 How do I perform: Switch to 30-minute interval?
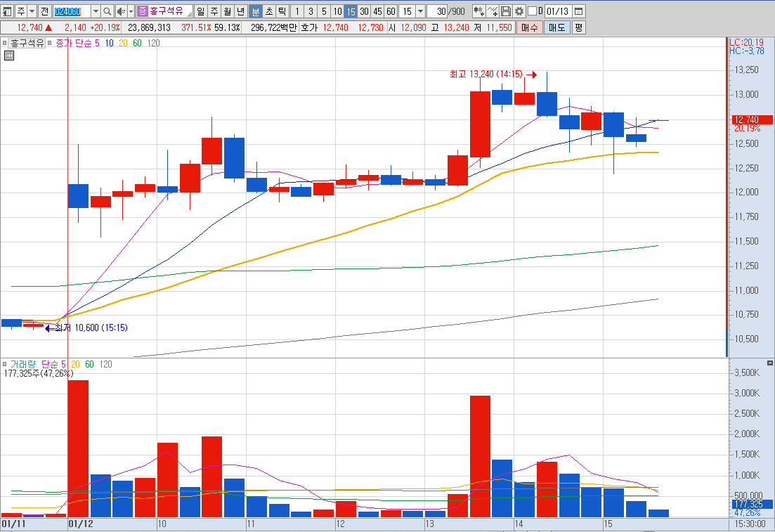tap(364, 11)
